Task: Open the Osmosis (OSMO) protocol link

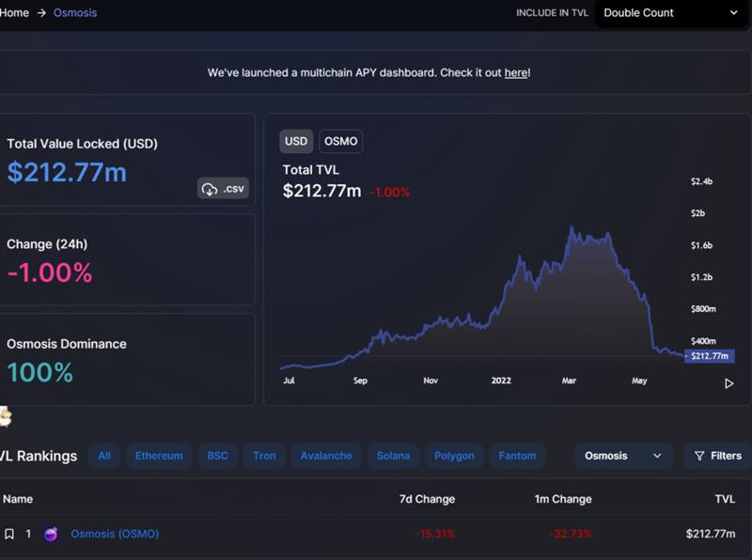Action: pyautogui.click(x=115, y=534)
